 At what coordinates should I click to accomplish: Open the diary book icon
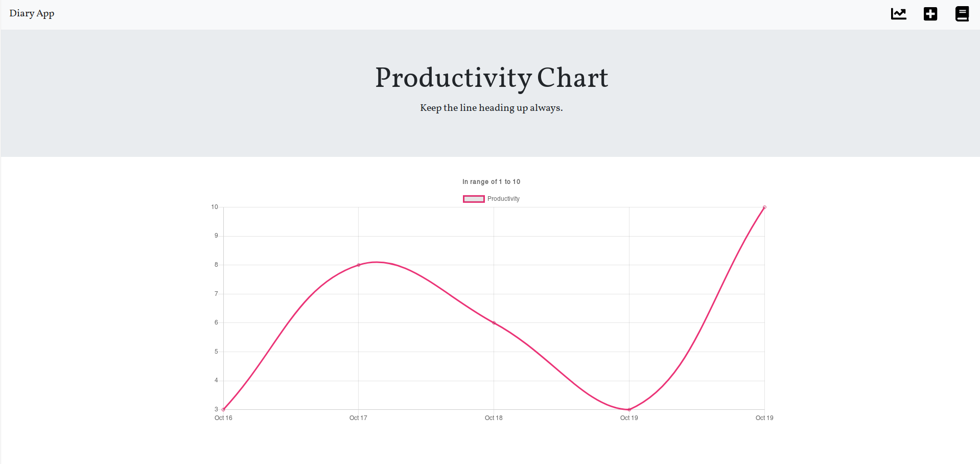point(962,14)
